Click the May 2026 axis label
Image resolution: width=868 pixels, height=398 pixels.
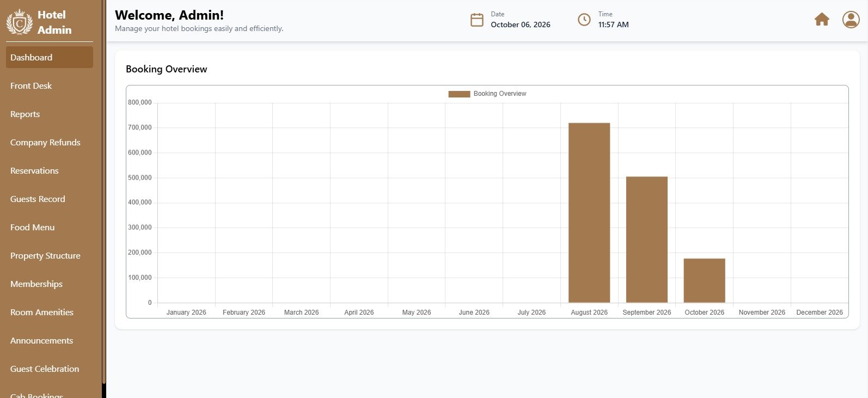(x=417, y=313)
